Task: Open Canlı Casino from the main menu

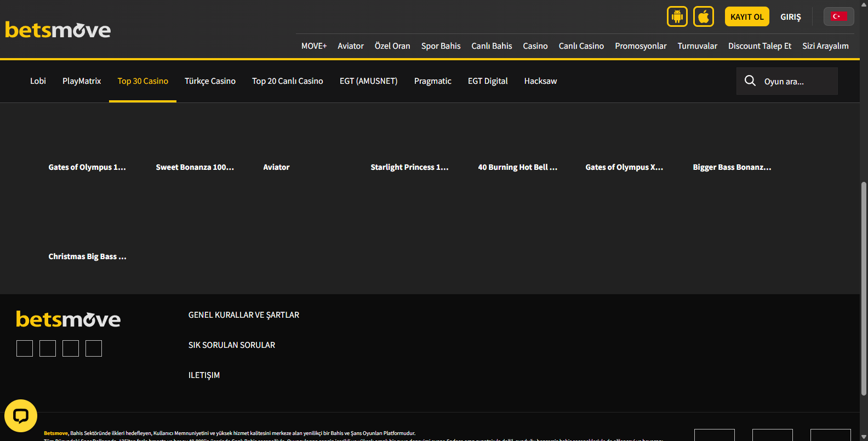Action: [x=581, y=46]
